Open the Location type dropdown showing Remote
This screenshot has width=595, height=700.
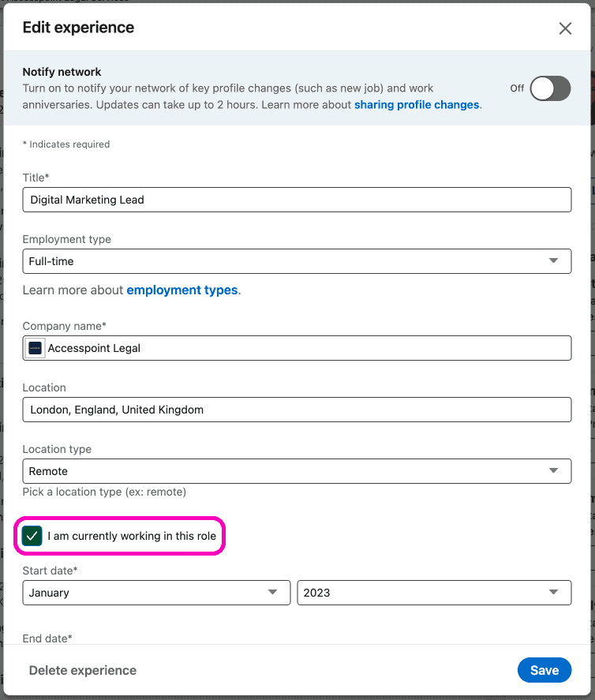point(297,470)
